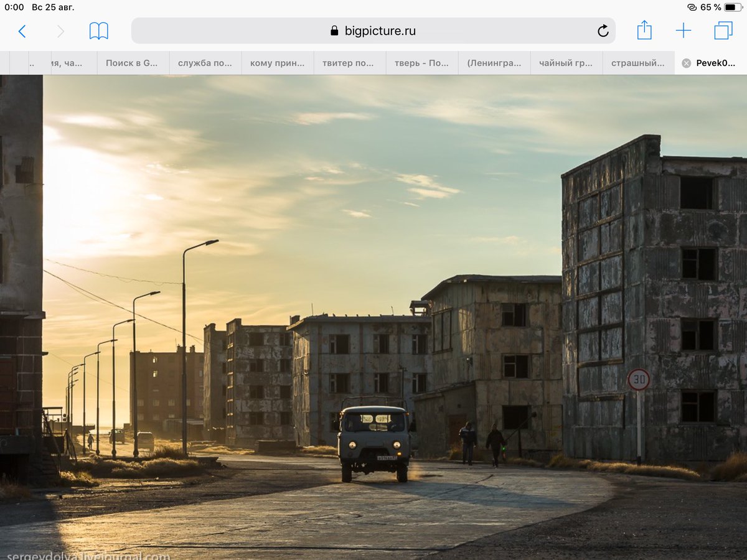Go back to the previous page
The image size is (747, 560).
tap(22, 31)
